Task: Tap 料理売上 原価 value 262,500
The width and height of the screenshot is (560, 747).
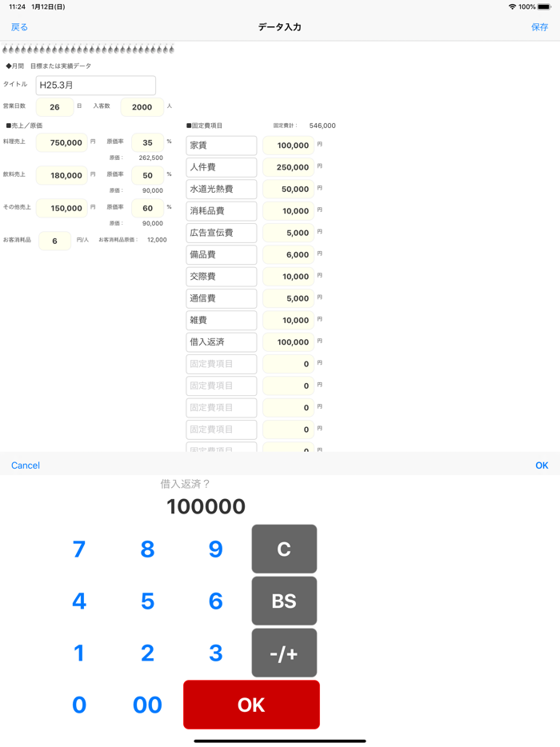Action: pos(150,158)
